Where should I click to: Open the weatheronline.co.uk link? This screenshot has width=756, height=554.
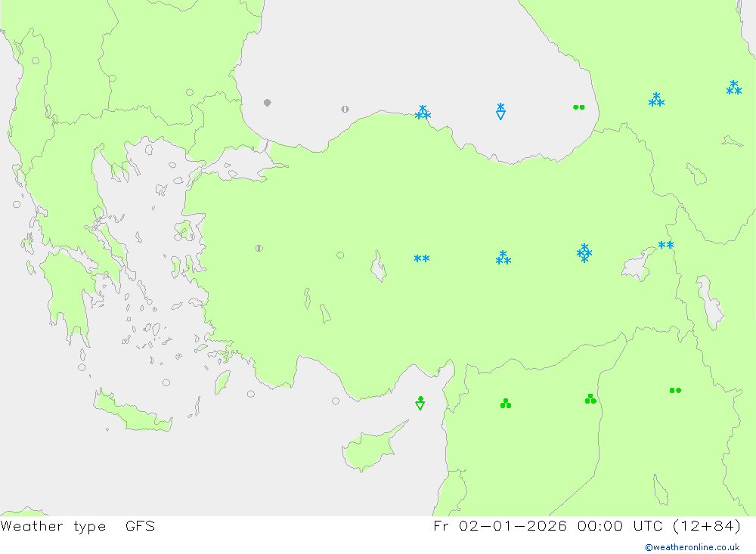[x=692, y=547]
